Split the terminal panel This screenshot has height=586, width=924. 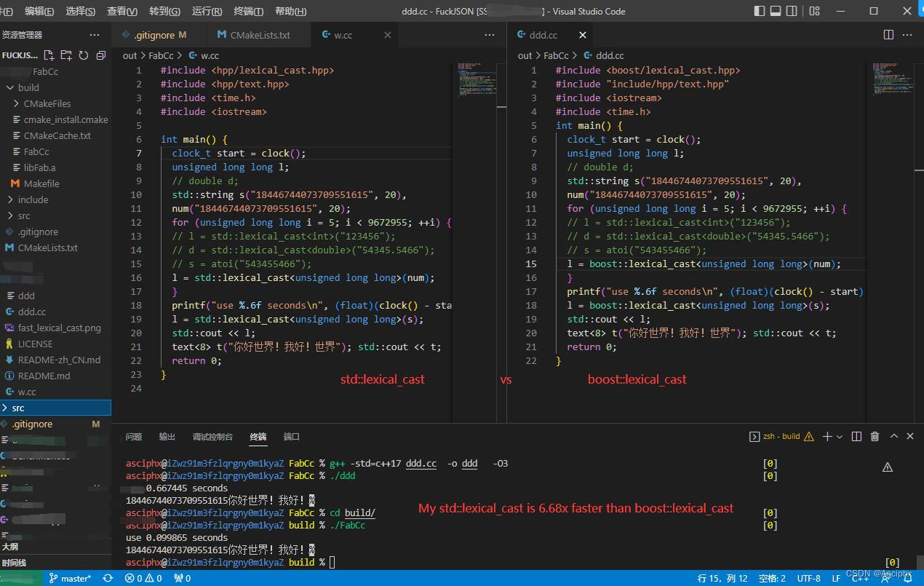pyautogui.click(x=856, y=437)
